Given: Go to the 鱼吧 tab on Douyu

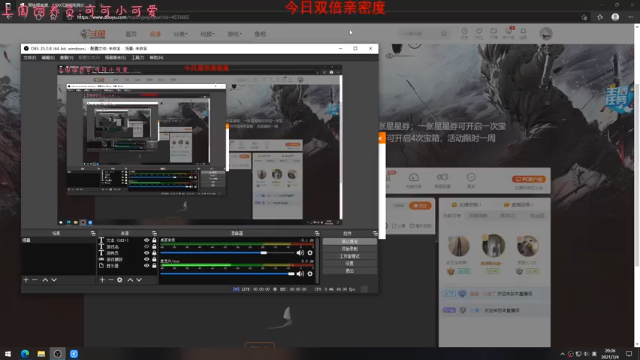Looking at the screenshot, I should click(x=260, y=34).
